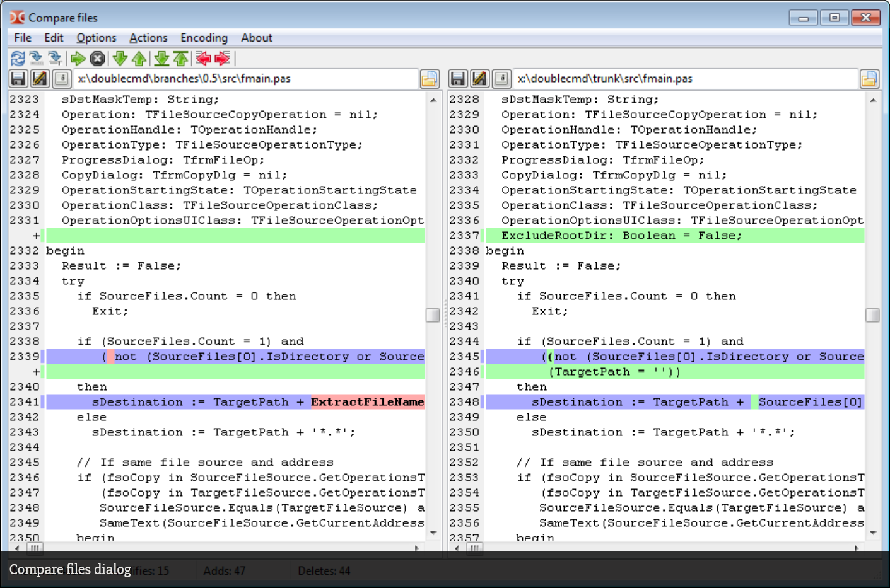890x588 pixels.
Task: Click Save As icon for the right file
Action: click(x=479, y=79)
